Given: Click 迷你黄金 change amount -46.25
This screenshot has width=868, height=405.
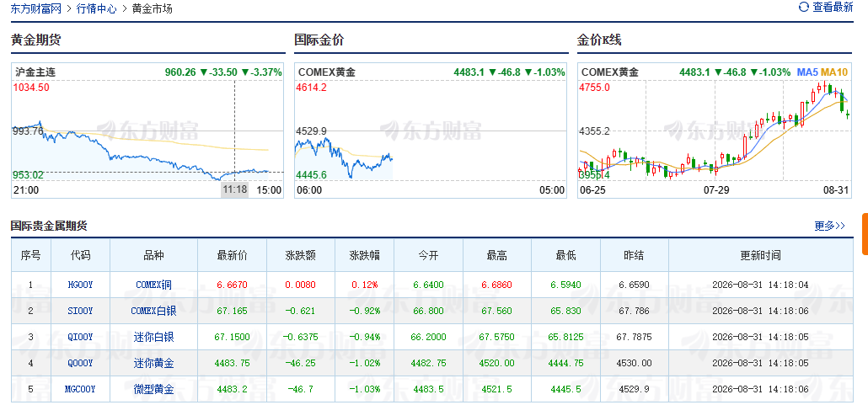Looking at the screenshot, I should click(x=301, y=364).
